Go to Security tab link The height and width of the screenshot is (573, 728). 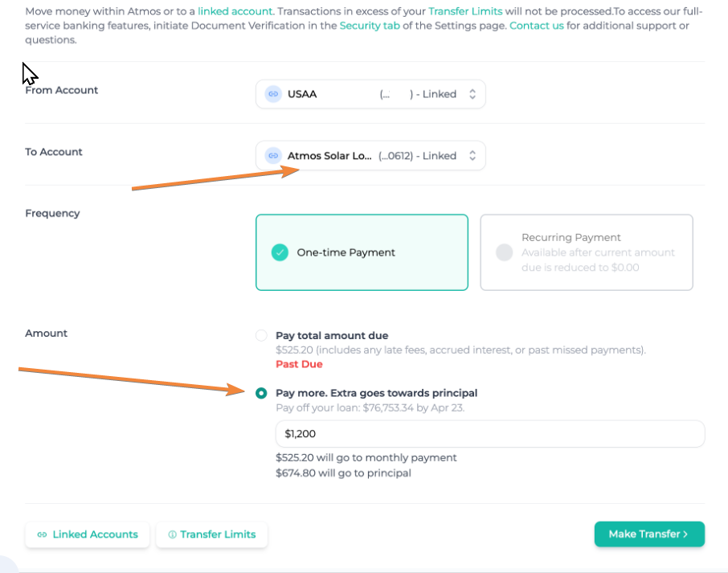click(x=370, y=26)
